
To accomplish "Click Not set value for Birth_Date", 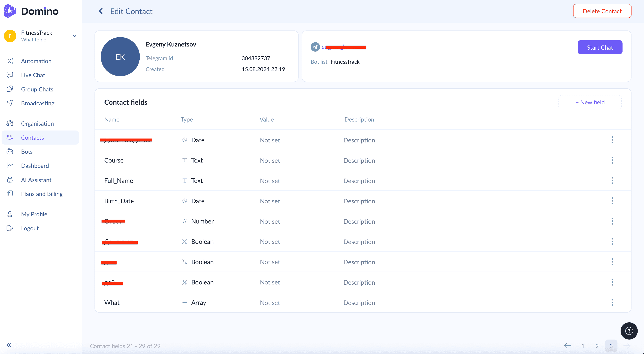I will [x=270, y=201].
